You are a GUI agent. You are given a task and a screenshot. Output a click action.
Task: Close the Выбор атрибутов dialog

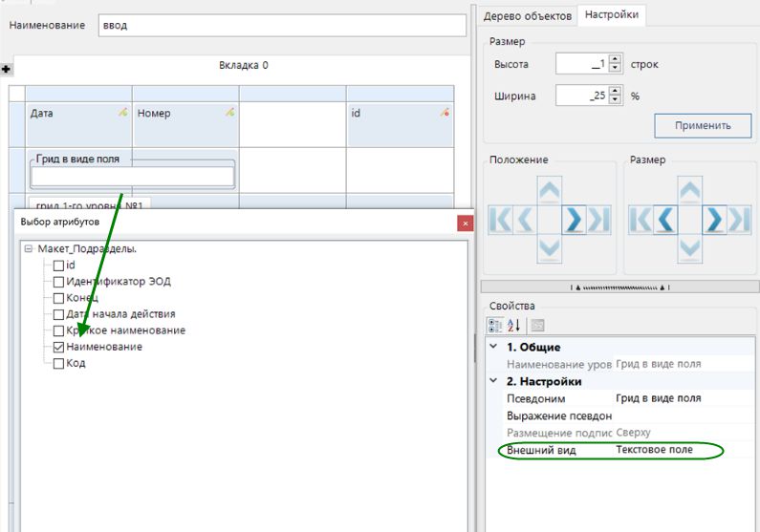466,223
